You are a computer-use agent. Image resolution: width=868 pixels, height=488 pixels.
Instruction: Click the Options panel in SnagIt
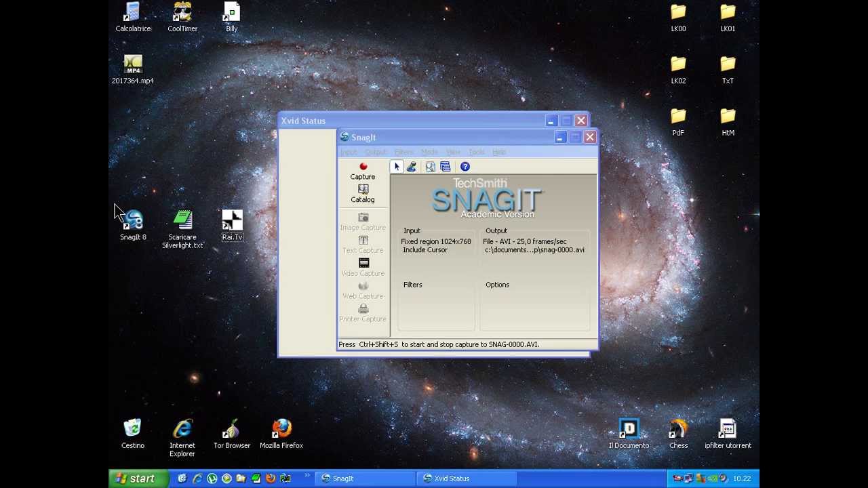coord(535,305)
